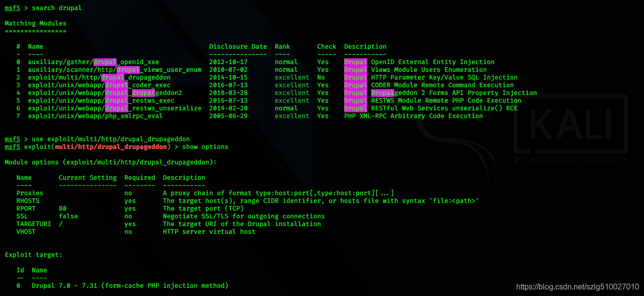Click the 'Id' column header under Exploit target

[20, 270]
